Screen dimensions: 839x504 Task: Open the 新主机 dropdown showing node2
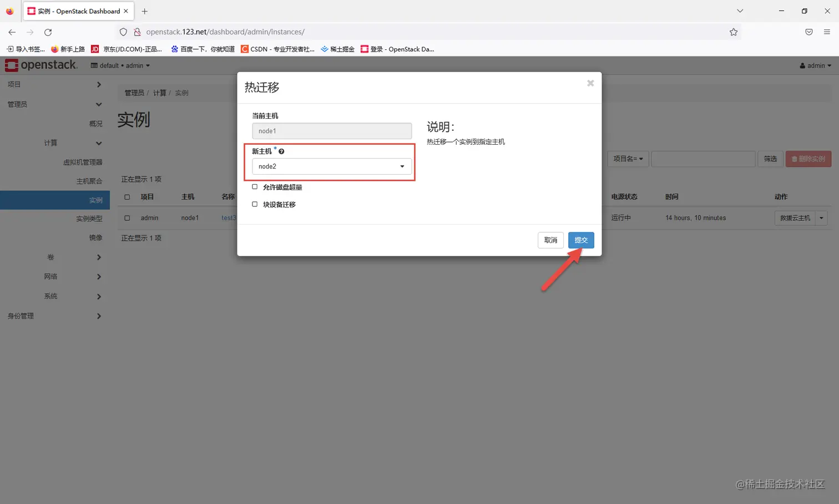[x=331, y=166]
